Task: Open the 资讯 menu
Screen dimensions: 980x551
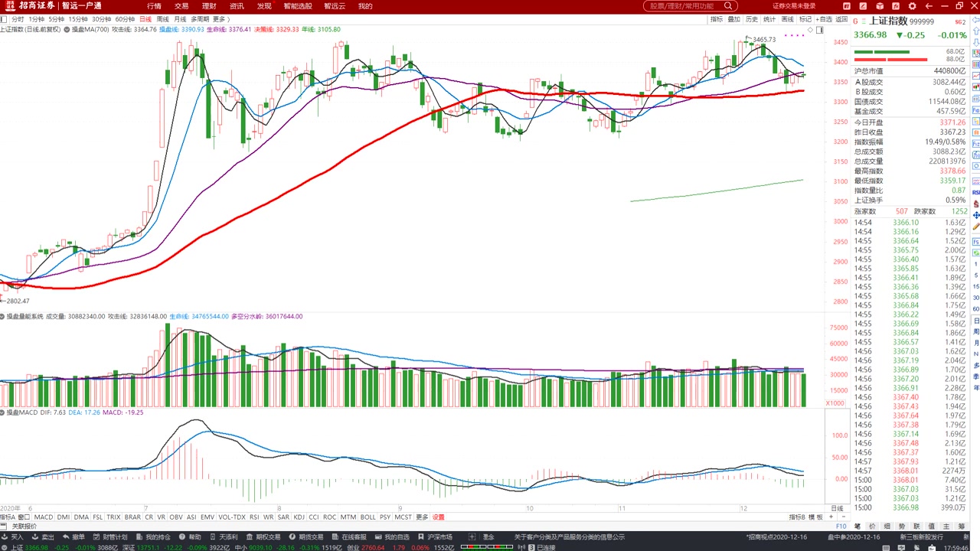Action: [x=237, y=6]
